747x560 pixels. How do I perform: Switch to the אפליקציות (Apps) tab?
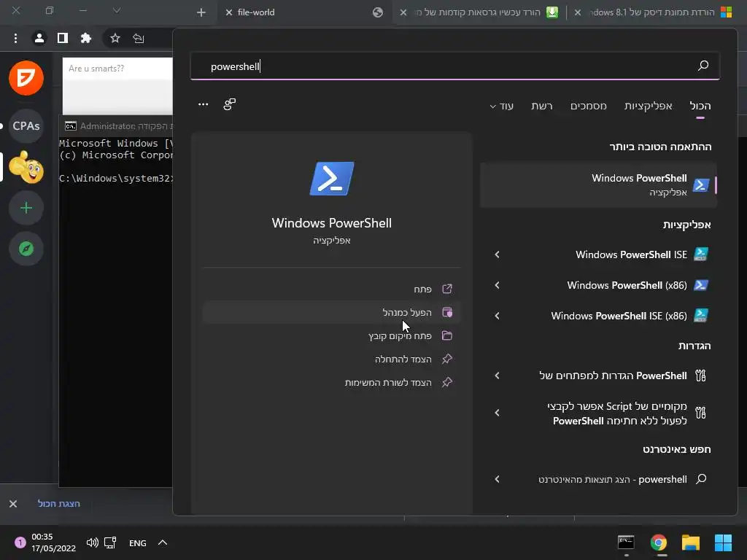tap(648, 106)
